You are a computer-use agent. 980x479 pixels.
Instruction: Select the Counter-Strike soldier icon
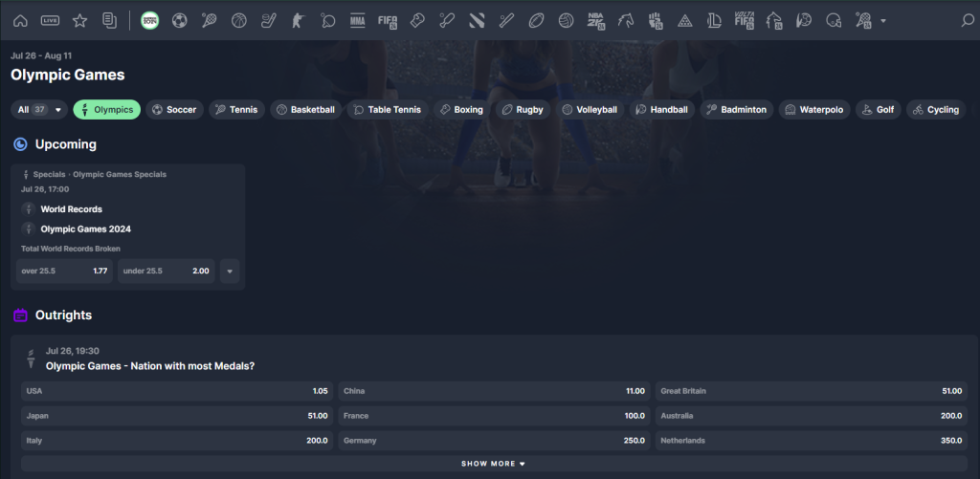point(298,21)
